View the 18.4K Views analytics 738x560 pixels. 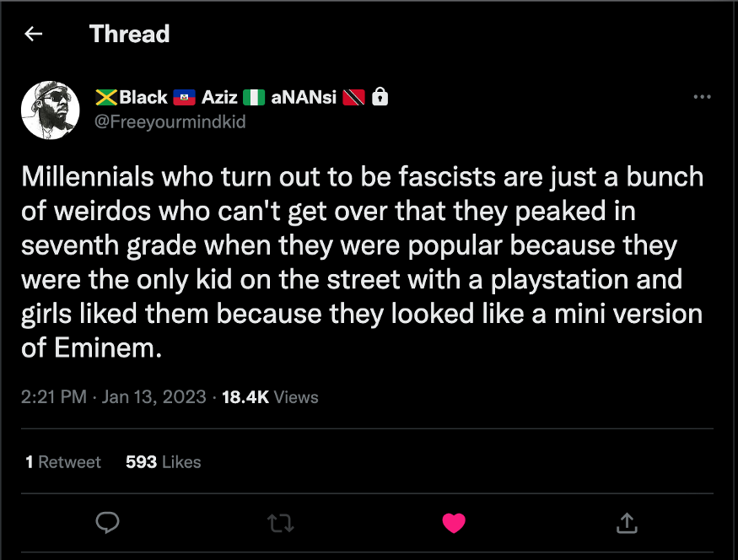click(x=270, y=396)
